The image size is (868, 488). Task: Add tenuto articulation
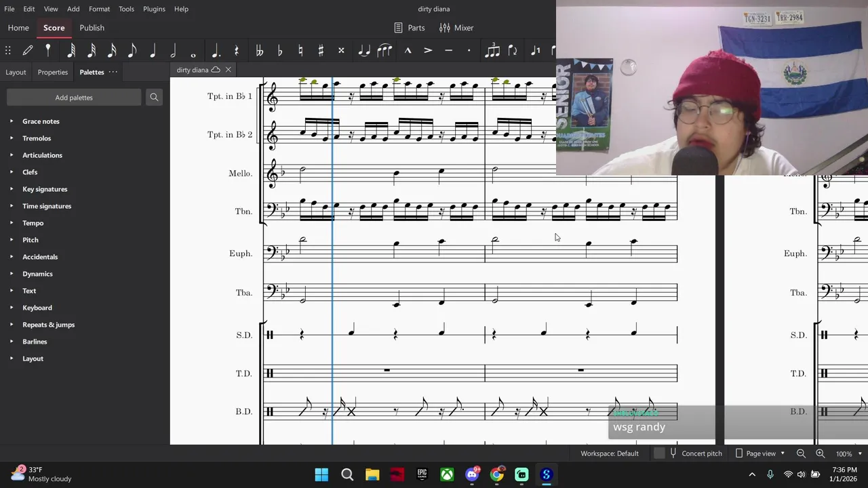coord(448,51)
